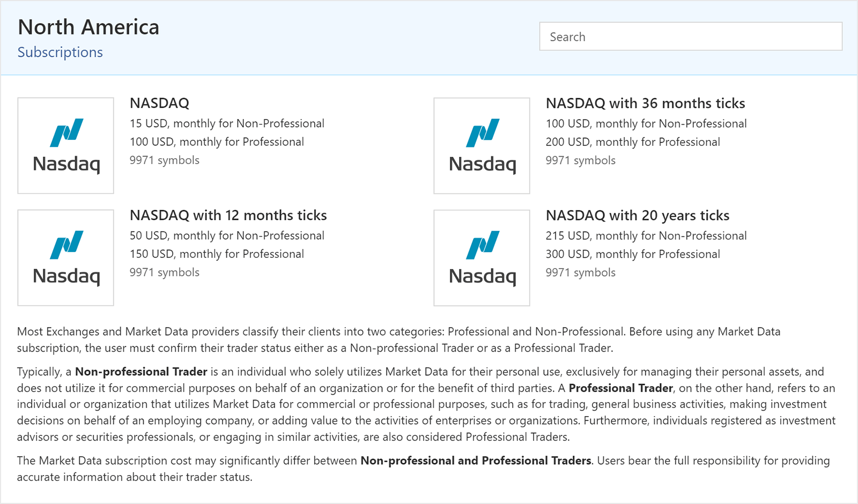Open NASDAQ with 12 months ticks subscription

tap(228, 215)
